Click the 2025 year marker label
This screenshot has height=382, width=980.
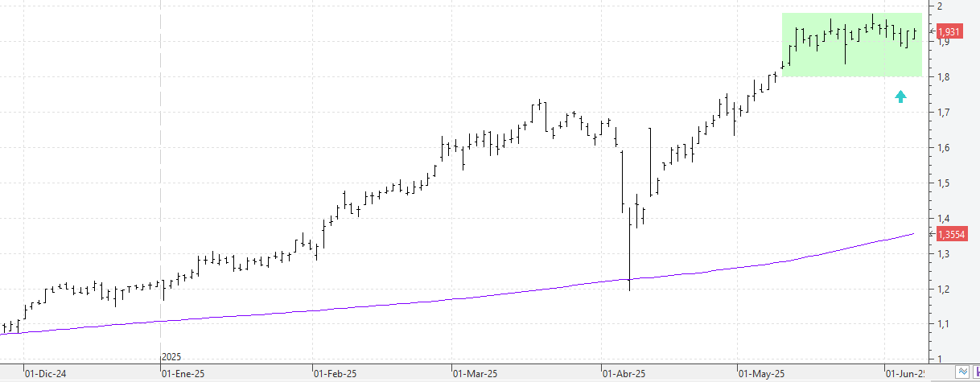click(x=172, y=355)
